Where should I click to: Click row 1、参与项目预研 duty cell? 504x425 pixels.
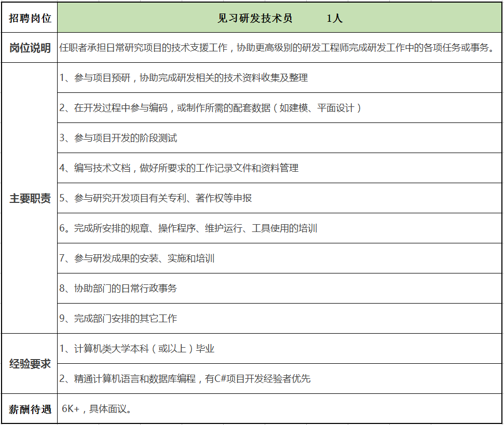click(x=279, y=78)
